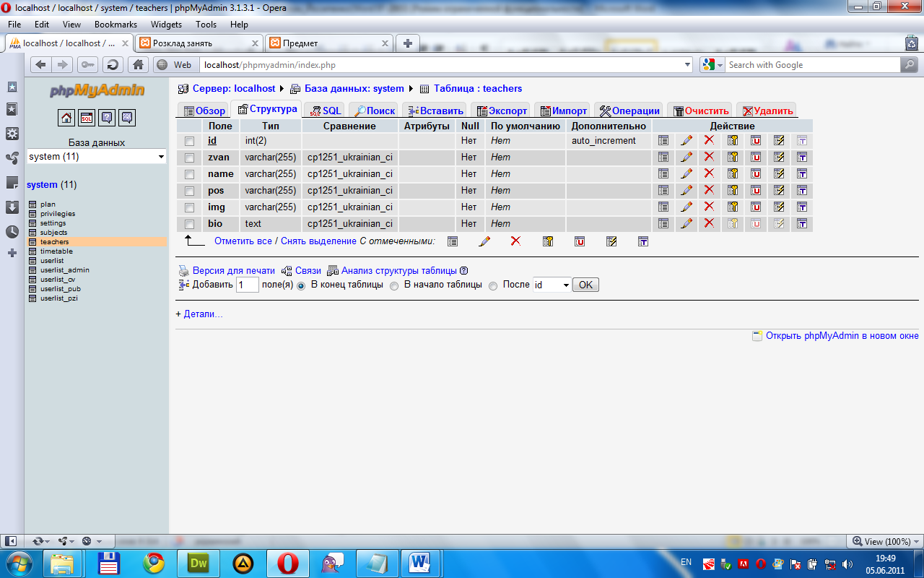Open Google Chrome from the taskbar
Screen dimensions: 924x578
coord(153,563)
